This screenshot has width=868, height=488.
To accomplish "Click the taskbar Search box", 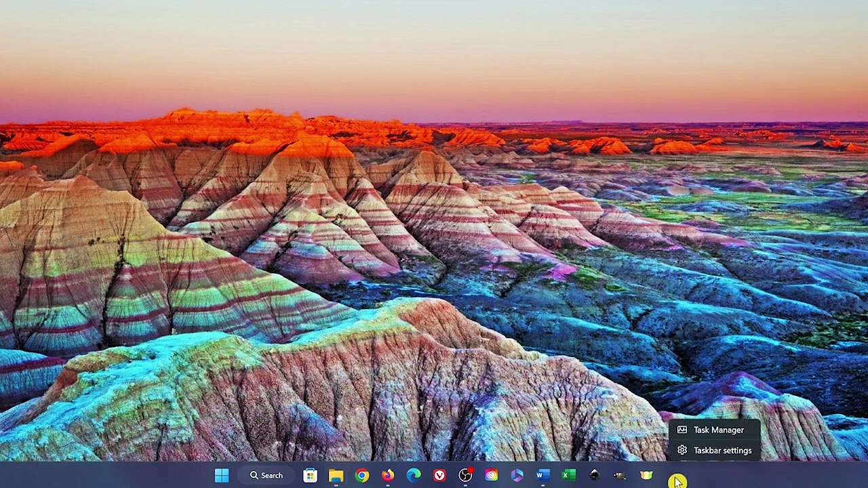I will tap(266, 476).
